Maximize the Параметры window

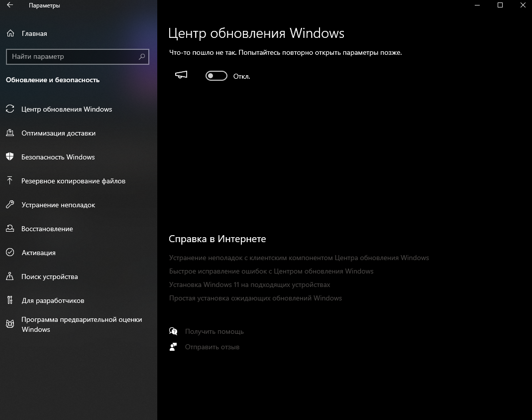500,5
